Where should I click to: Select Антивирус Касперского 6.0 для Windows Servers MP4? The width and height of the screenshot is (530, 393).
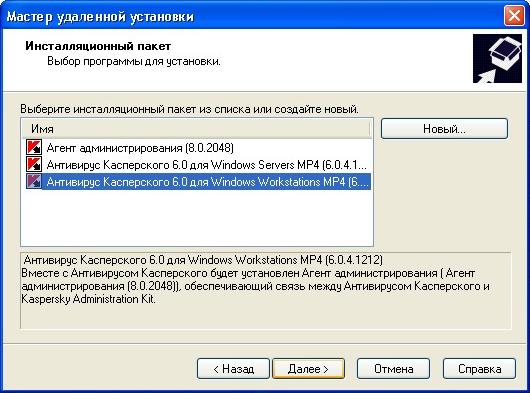207,165
